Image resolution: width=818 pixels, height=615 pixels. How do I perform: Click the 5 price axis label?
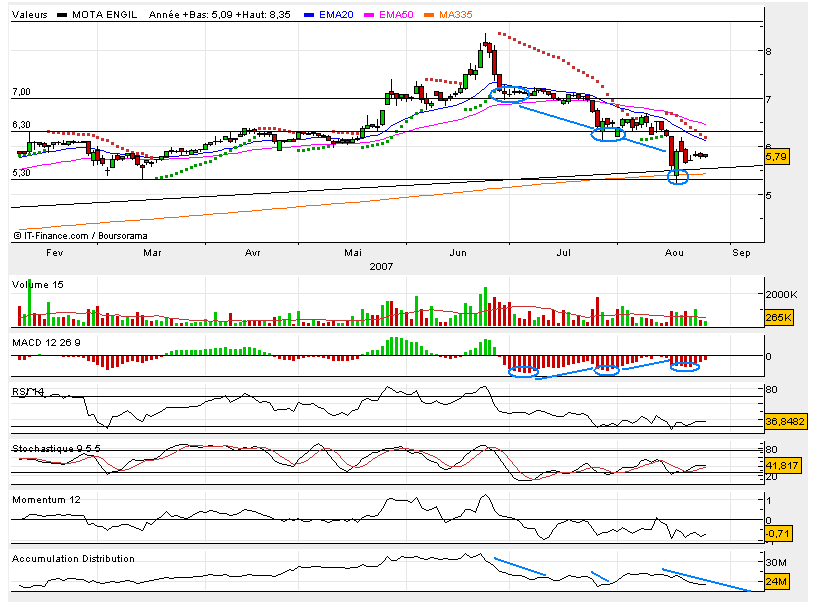(x=768, y=196)
